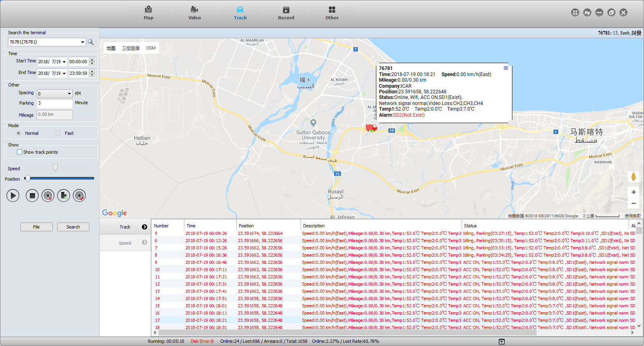The height and width of the screenshot is (346, 644).
Task: Click the Disk Error:8 status bar entry
Action: [202, 341]
